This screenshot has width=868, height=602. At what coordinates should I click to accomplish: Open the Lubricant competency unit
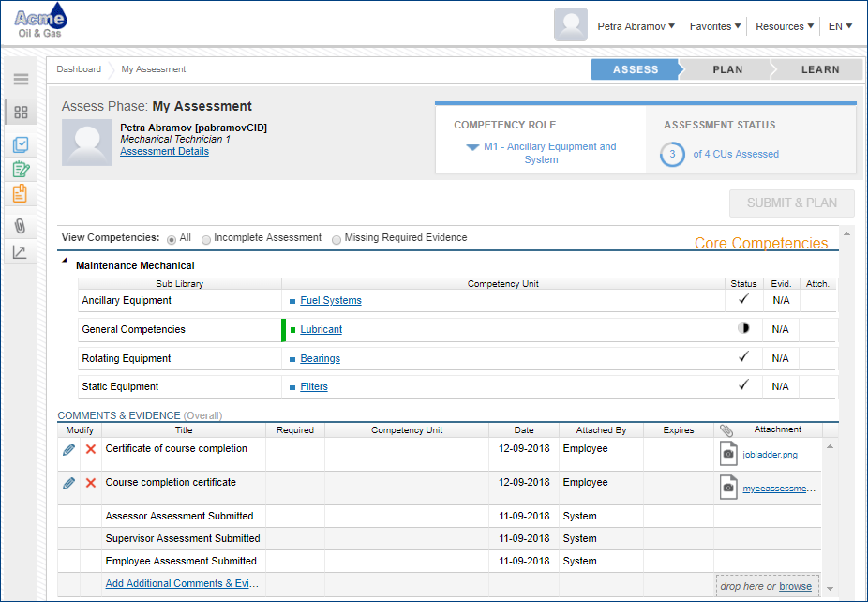click(322, 329)
